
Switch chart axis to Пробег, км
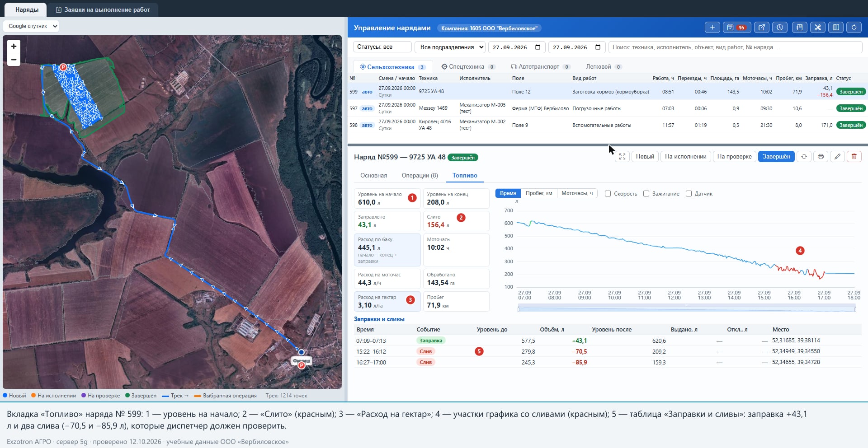pos(539,193)
